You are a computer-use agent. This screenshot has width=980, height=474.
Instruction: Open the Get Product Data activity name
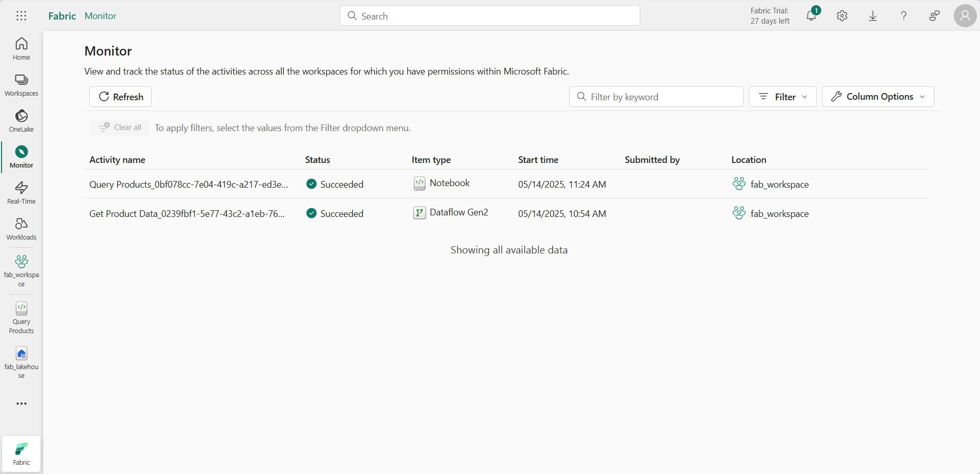[x=187, y=213]
